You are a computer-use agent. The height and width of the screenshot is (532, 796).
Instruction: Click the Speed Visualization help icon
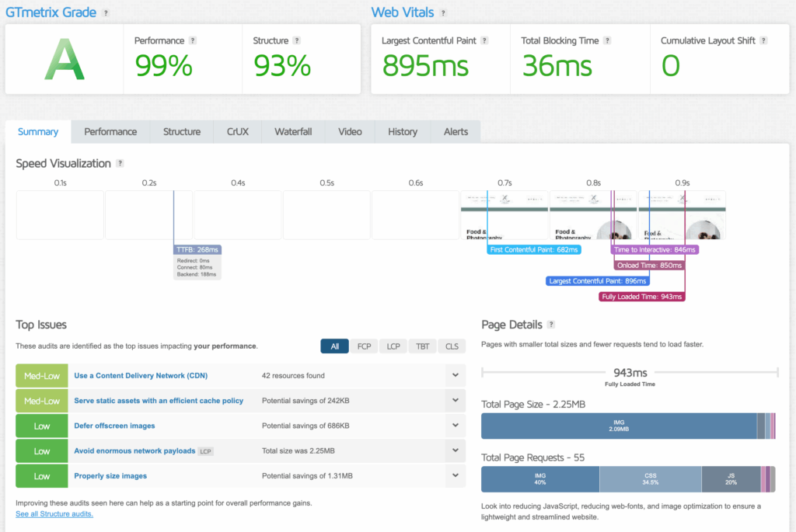pyautogui.click(x=120, y=163)
